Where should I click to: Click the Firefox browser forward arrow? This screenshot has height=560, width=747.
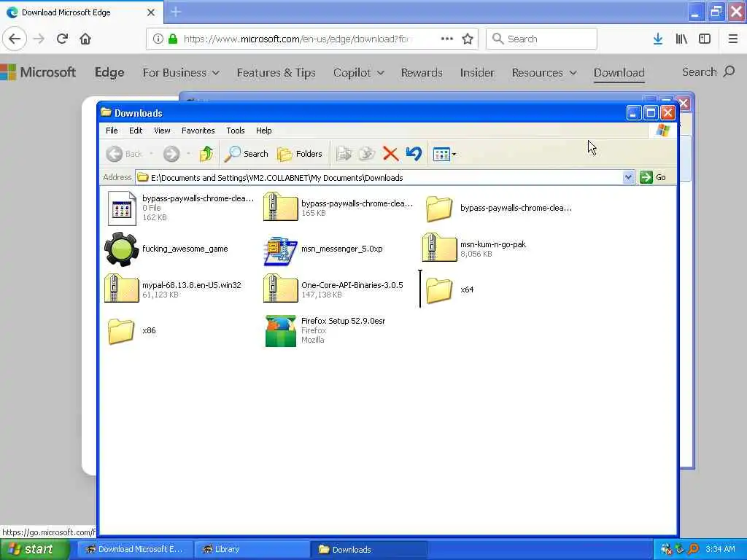39,39
